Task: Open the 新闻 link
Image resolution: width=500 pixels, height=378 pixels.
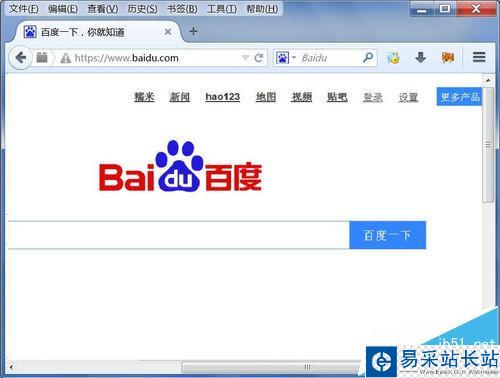Action: 180,97
